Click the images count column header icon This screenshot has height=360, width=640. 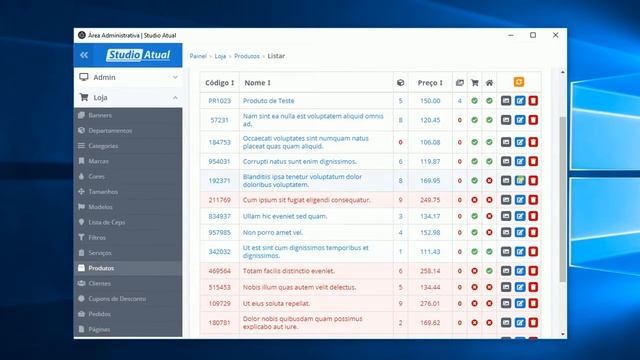coord(460,83)
